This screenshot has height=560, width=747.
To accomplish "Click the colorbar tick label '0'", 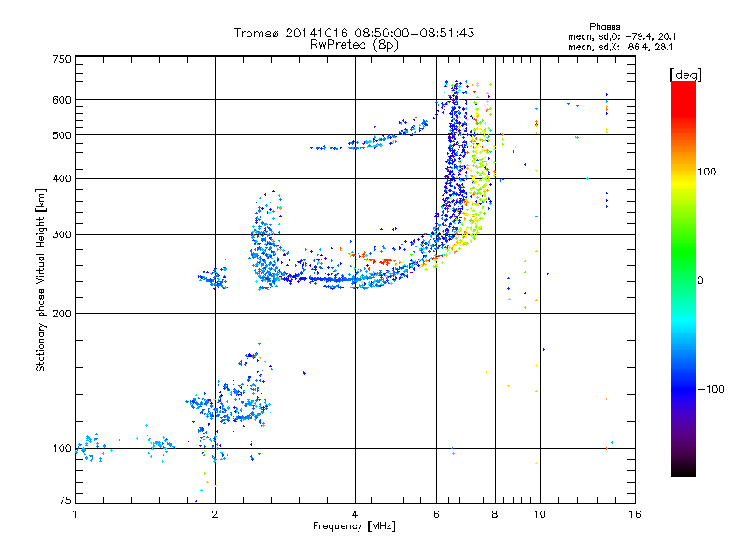I will click(699, 281).
